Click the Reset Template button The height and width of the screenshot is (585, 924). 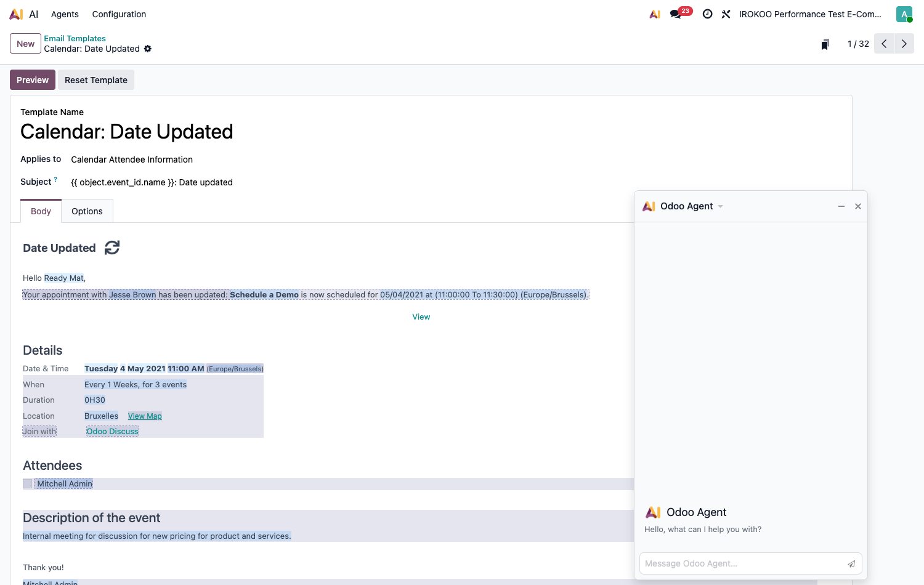[96, 80]
